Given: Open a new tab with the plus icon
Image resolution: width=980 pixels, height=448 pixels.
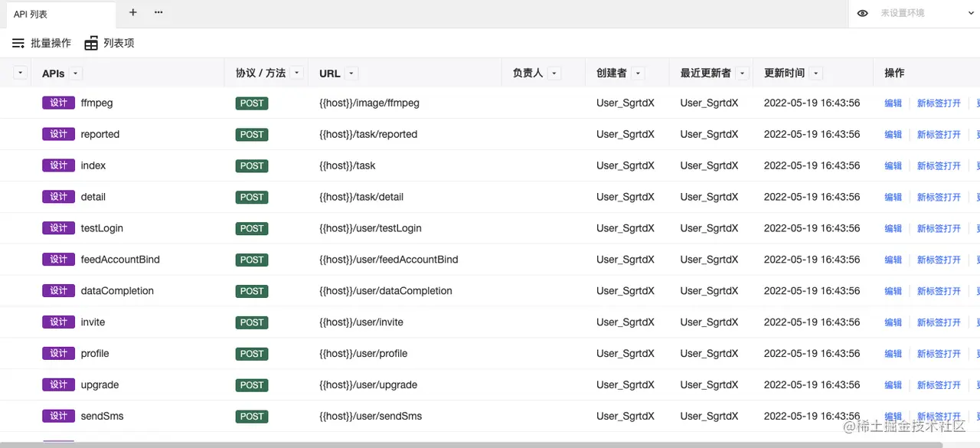Looking at the screenshot, I should (x=133, y=13).
